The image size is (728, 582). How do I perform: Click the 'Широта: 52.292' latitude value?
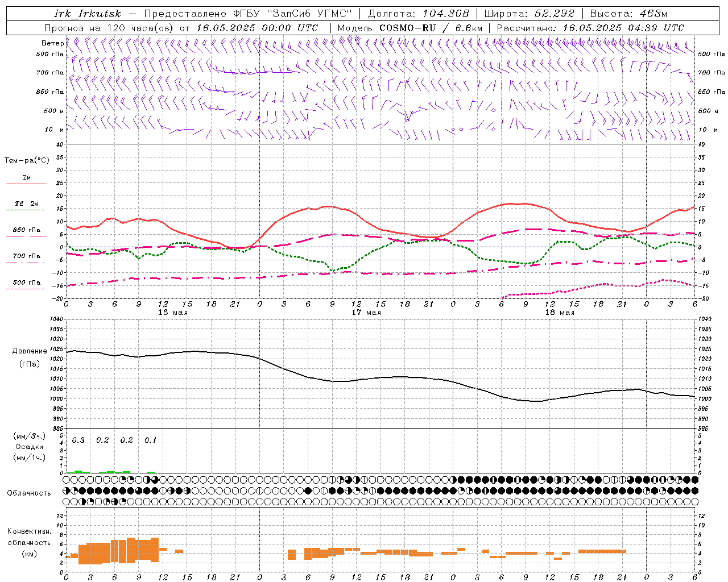pyautogui.click(x=529, y=14)
